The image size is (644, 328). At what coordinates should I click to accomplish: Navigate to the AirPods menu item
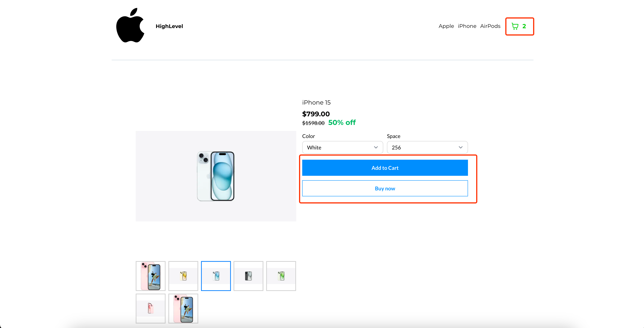tap(490, 26)
